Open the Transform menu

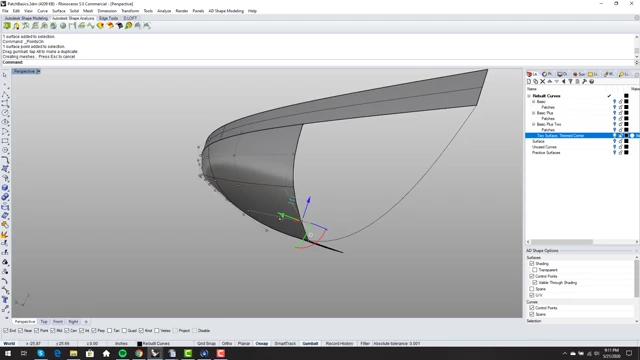pyautogui.click(x=130, y=11)
